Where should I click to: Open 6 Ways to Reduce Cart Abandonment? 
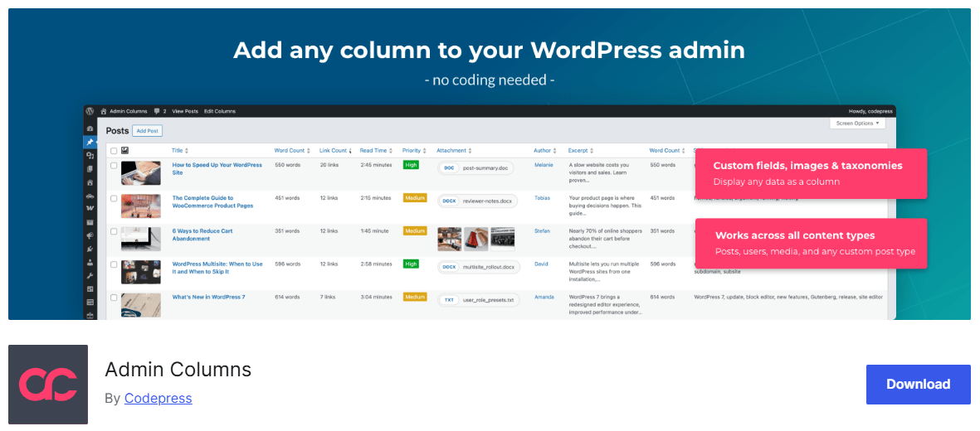click(x=202, y=235)
